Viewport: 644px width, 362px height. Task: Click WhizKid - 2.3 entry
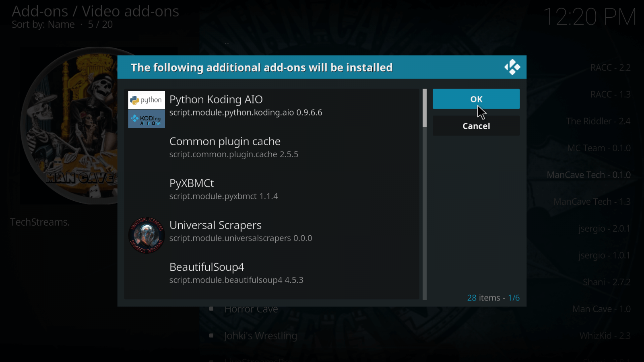coord(605,336)
